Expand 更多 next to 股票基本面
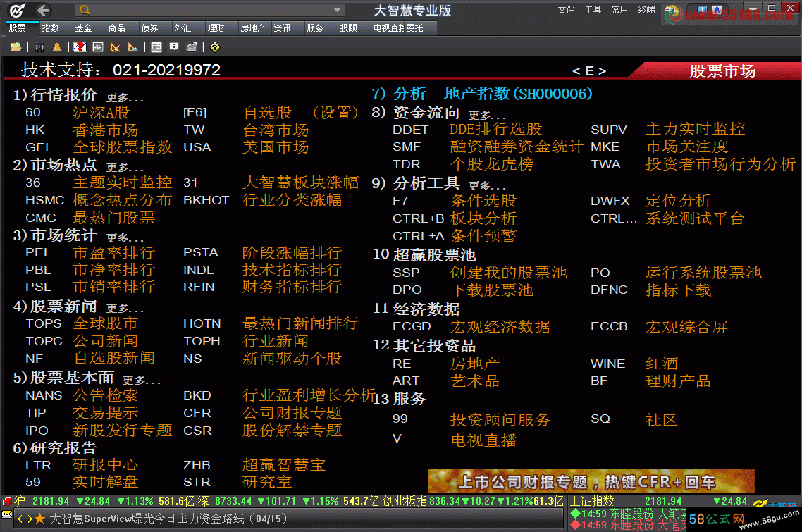The image size is (802, 532). [142, 380]
